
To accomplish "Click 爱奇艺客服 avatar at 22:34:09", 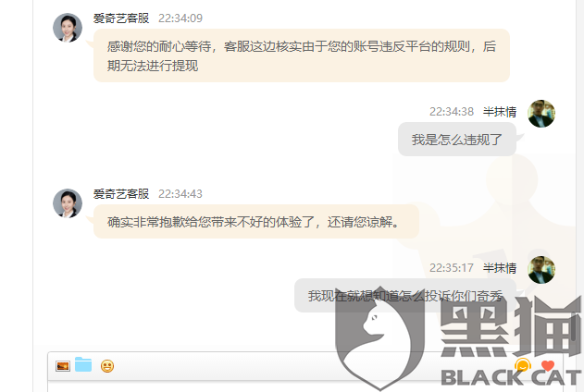I will (x=68, y=28).
